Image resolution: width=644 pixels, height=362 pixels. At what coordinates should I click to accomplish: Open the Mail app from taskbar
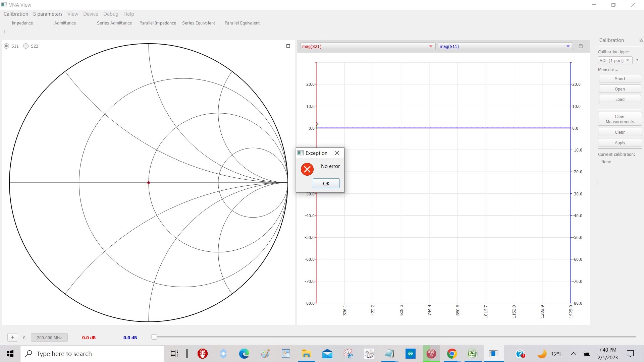point(327,354)
